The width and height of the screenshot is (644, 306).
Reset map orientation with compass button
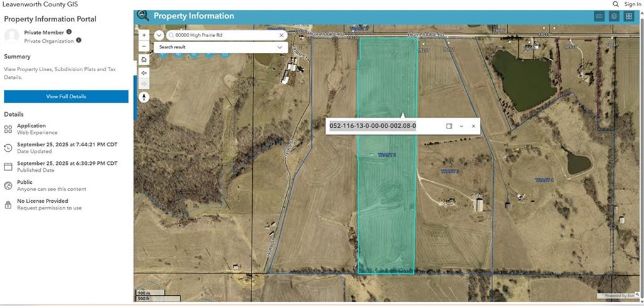click(x=144, y=97)
